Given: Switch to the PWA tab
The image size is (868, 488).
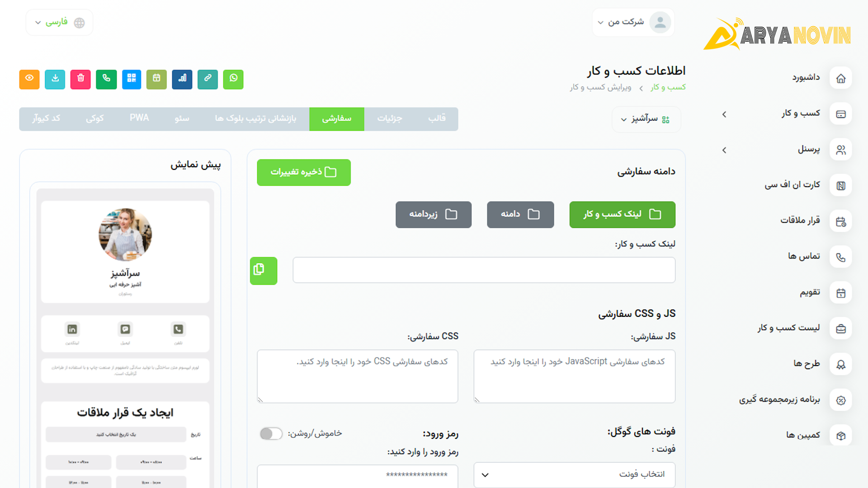Looking at the screenshot, I should click(139, 118).
